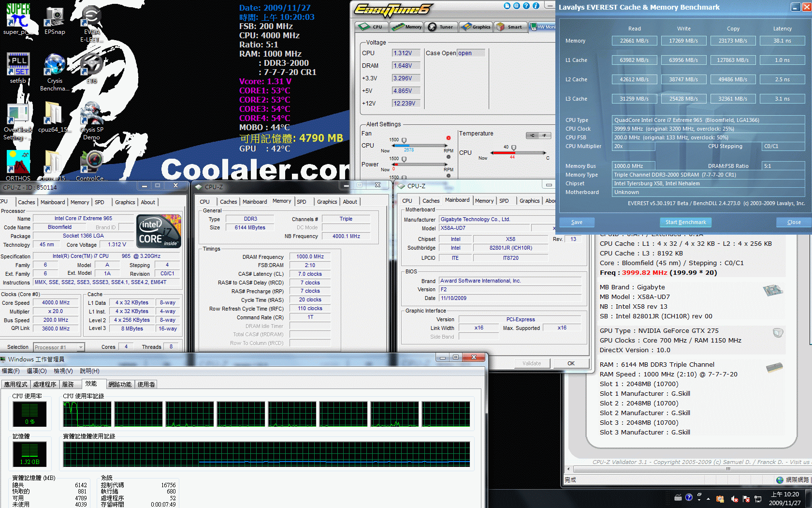812x508 pixels.
Task: Switch temperature unit to °F in EasyTune6
Action: (545, 135)
